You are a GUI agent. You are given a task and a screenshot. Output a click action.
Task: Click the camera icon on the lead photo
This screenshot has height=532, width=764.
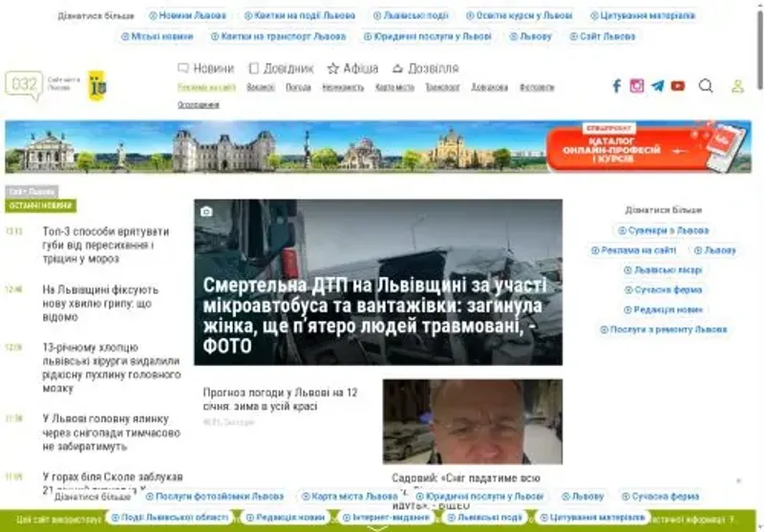click(x=206, y=211)
